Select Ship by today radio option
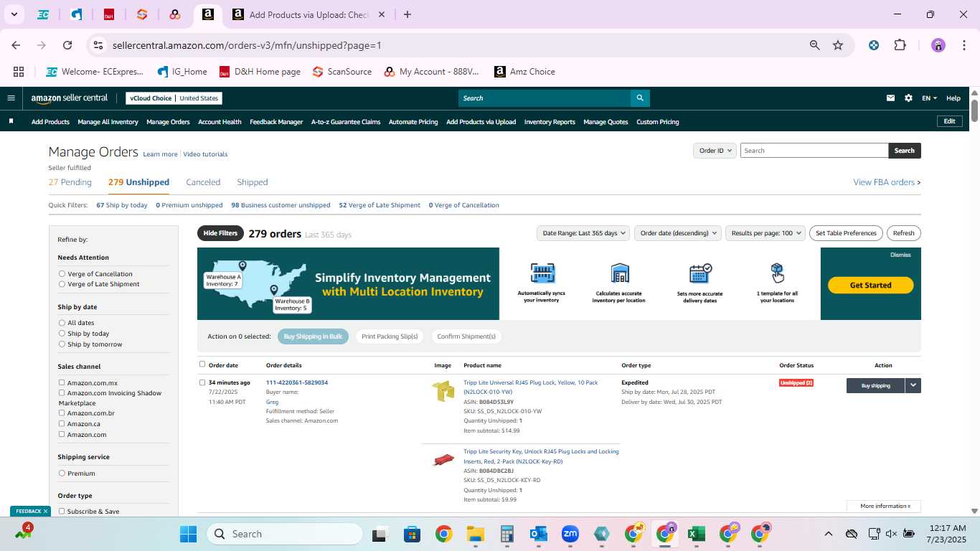This screenshot has width=980, height=551. click(x=62, y=334)
